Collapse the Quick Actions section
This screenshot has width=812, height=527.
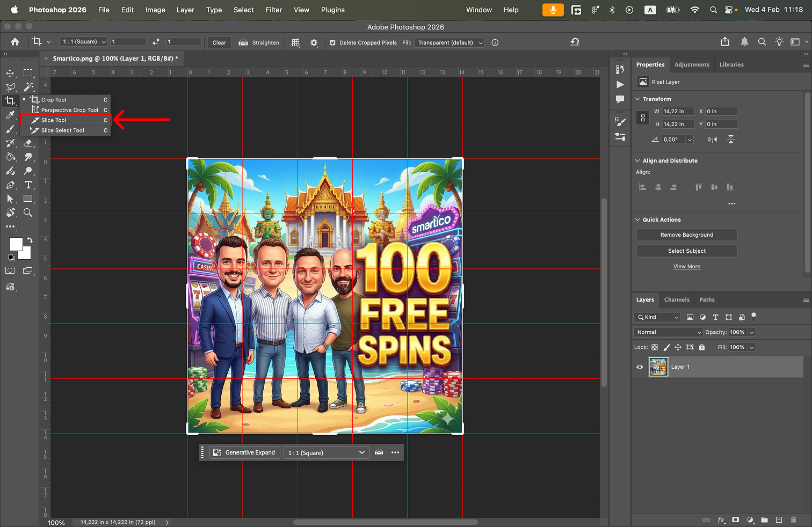click(638, 219)
